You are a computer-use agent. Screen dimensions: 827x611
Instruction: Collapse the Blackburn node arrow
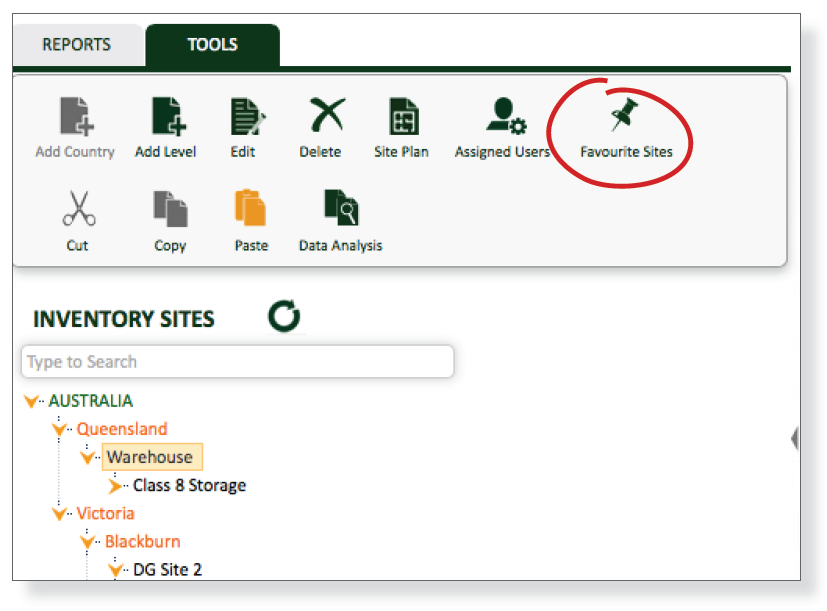coord(88,541)
